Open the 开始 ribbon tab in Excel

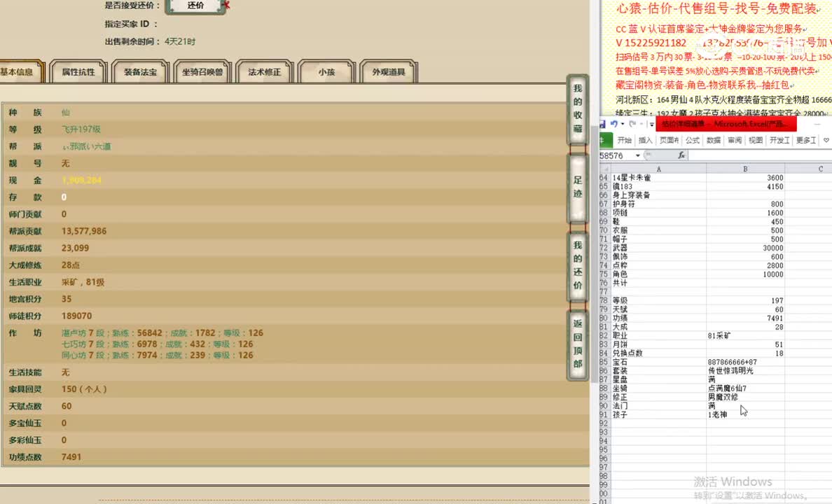[625, 140]
